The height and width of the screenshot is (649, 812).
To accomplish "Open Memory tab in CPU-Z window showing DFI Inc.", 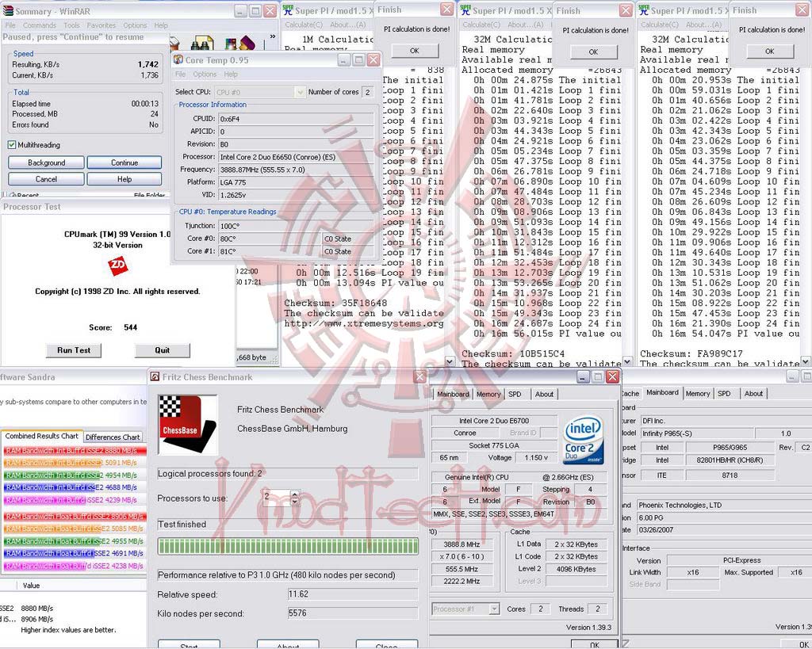I will coord(698,393).
